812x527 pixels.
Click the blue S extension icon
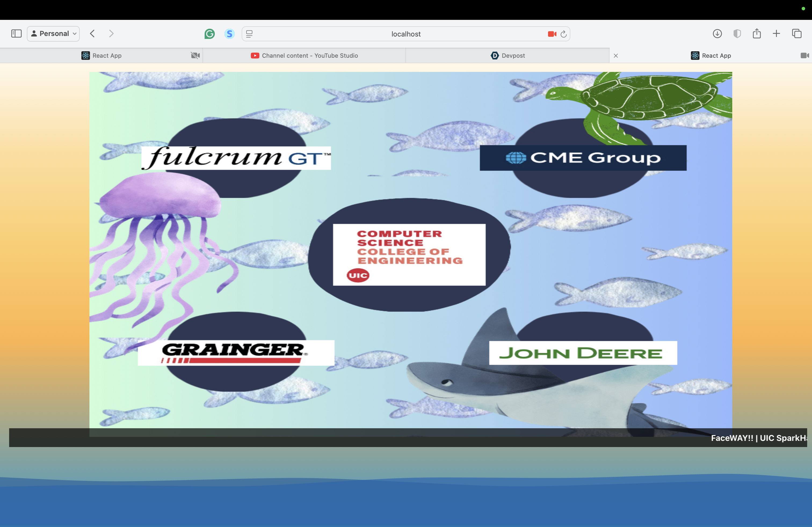[230, 34]
